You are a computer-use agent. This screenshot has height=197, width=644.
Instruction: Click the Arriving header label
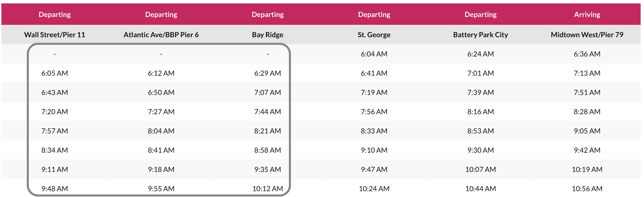pyautogui.click(x=587, y=14)
